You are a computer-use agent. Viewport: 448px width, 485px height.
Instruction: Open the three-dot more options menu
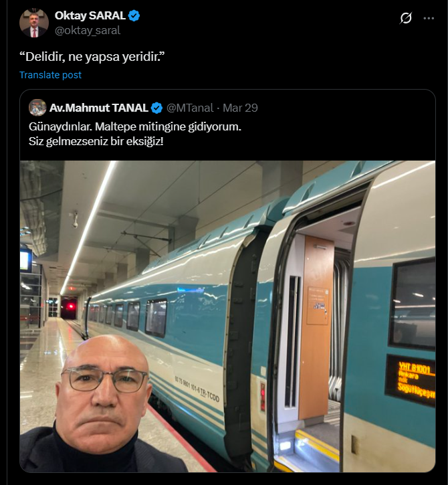click(x=429, y=18)
